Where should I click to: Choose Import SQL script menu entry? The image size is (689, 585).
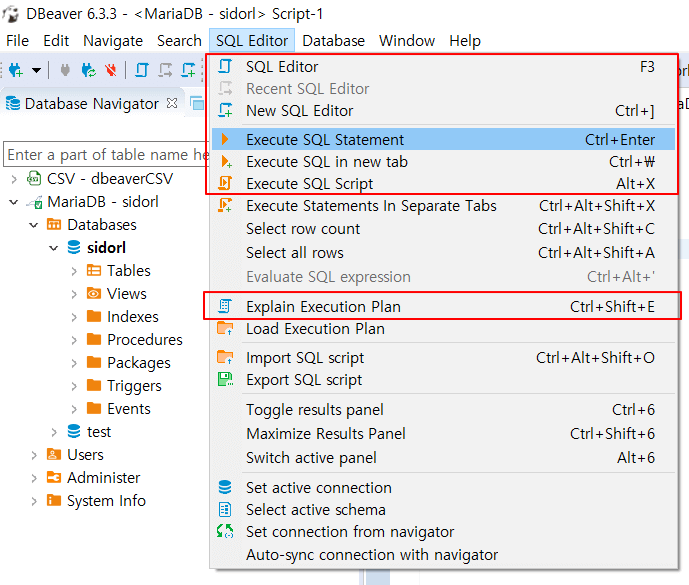(443, 358)
